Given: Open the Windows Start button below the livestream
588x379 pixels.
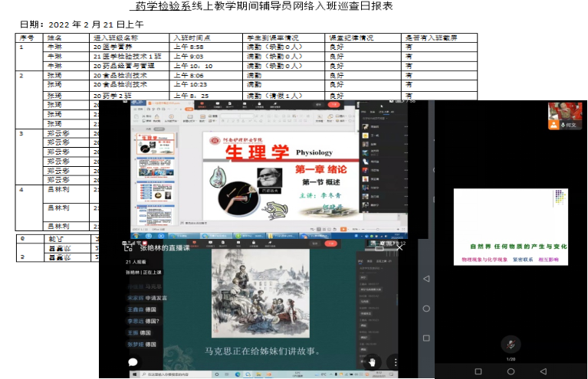Looking at the screenshot, I should pyautogui.click(x=133, y=374).
